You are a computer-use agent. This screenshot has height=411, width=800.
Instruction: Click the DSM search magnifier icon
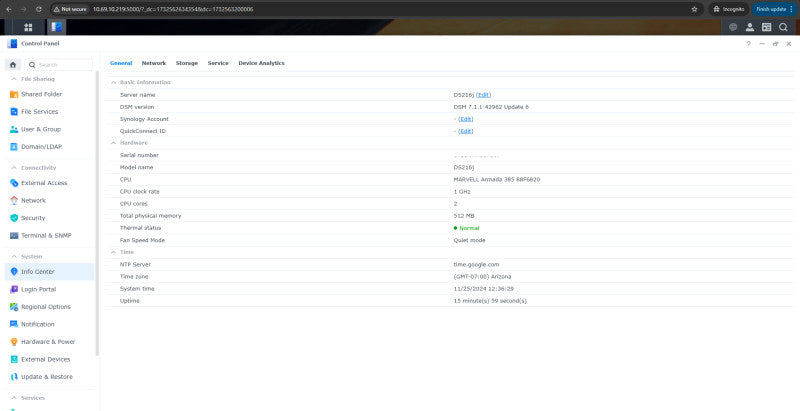click(783, 28)
